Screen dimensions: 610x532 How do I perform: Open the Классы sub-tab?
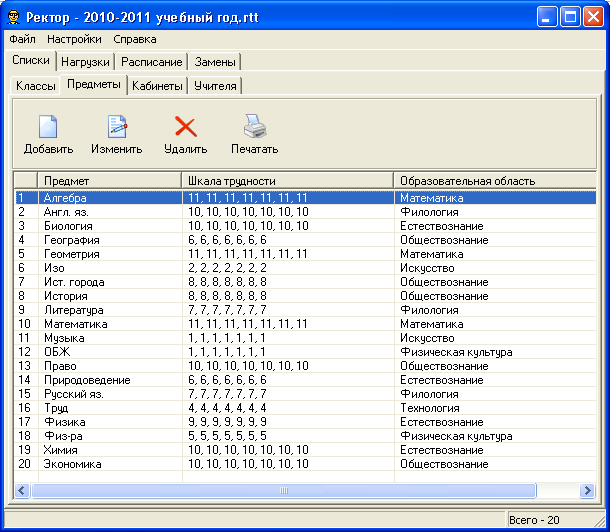coord(35,86)
